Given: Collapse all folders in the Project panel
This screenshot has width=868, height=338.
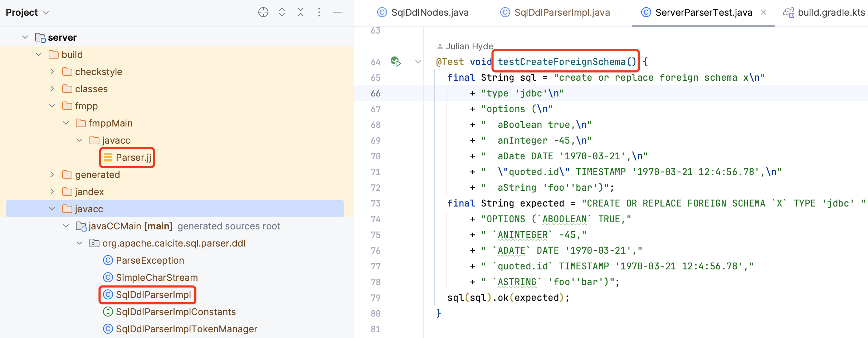Looking at the screenshot, I should [301, 12].
